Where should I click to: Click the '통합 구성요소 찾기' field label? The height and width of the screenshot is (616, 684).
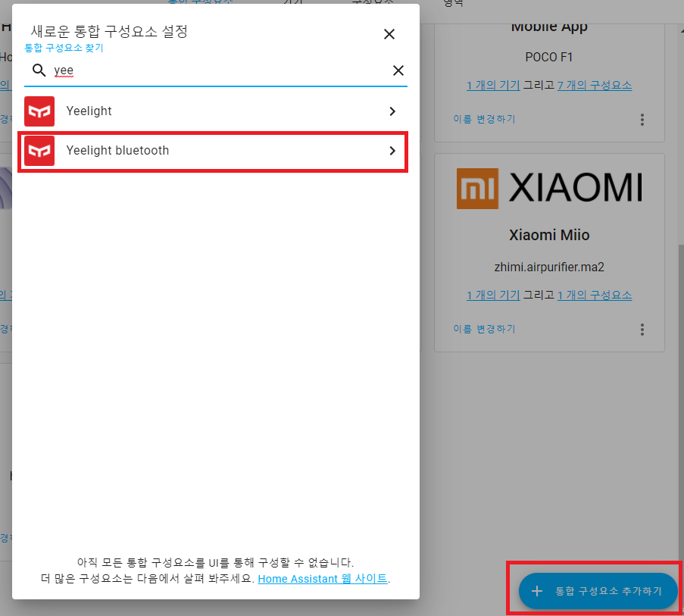pyautogui.click(x=64, y=48)
